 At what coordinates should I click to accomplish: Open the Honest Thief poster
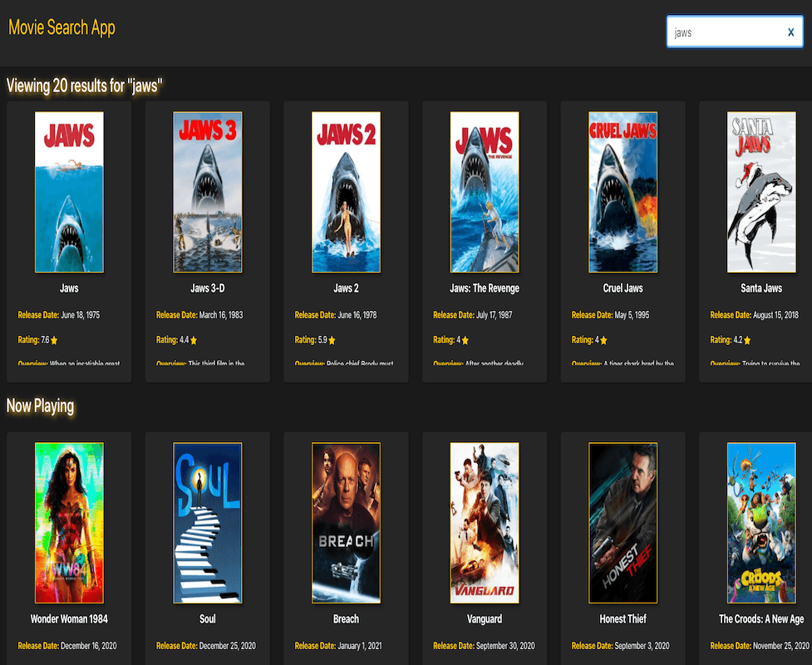[623, 523]
